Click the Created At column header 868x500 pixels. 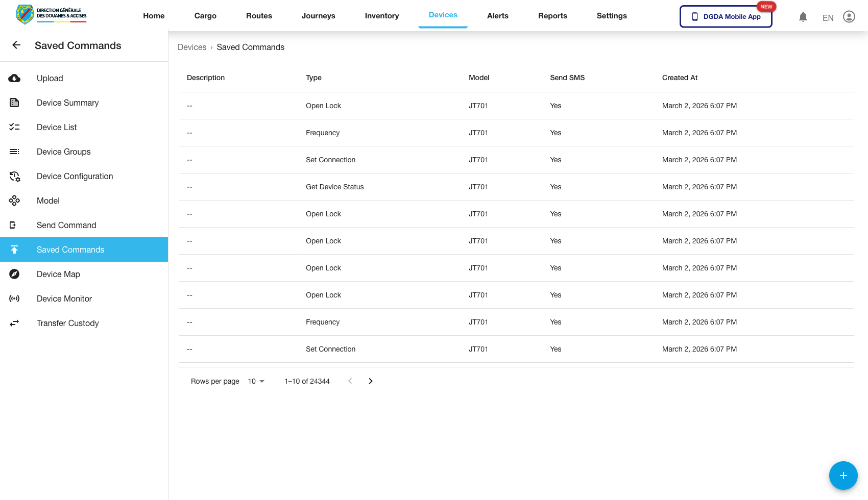[680, 78]
